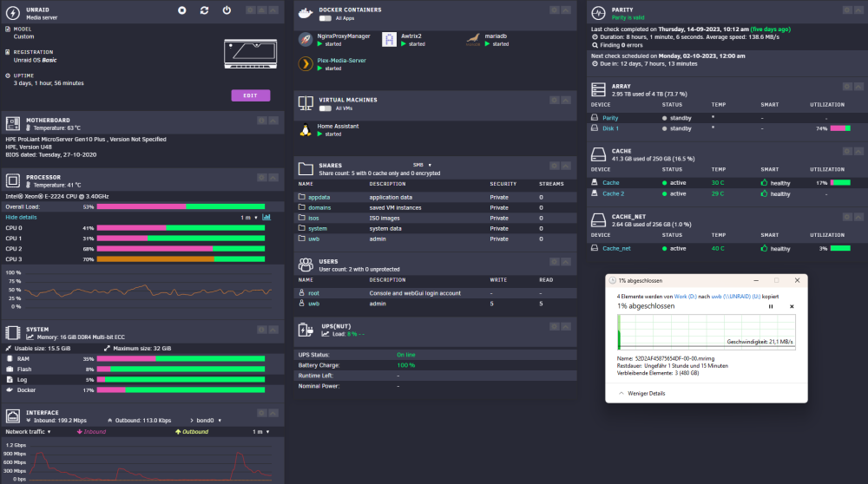Open the Cache_net device link

click(x=616, y=248)
